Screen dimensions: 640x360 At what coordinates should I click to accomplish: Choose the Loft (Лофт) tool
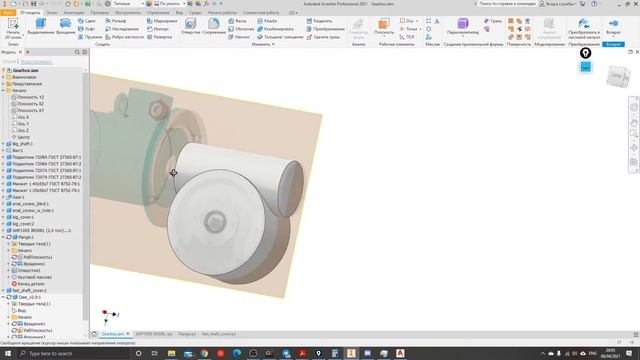(87, 29)
